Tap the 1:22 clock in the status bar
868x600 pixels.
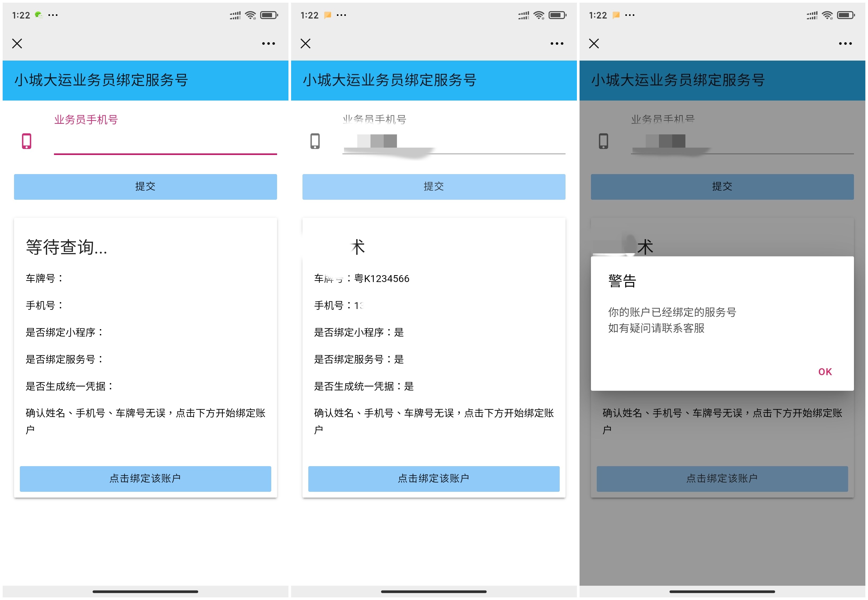21,15
